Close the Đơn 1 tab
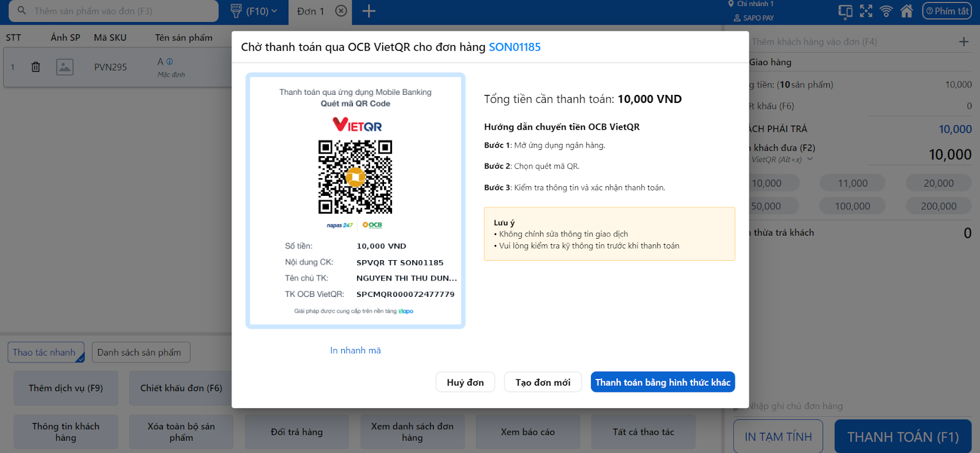Screen dimensions: 980x453 point(341,11)
